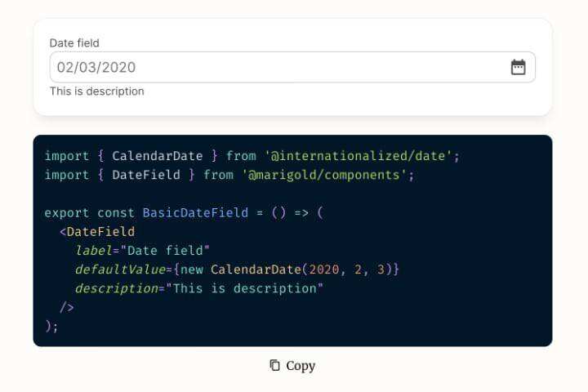Click the "Date field" label above input
The height and width of the screenshot is (392, 588).
74,42
